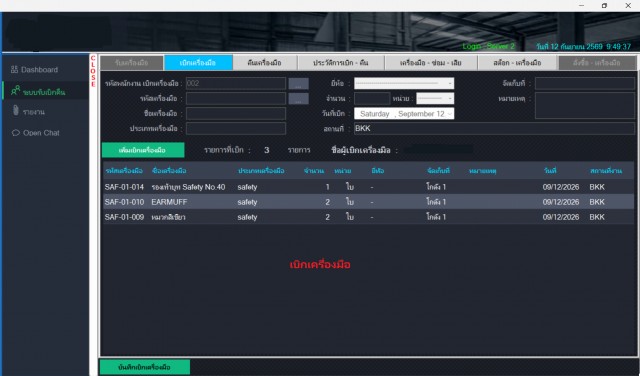This screenshot has height=376, width=640.
Task: Click the green เพิ่มเบิกเครื่องมือ button
Action: 143,150
